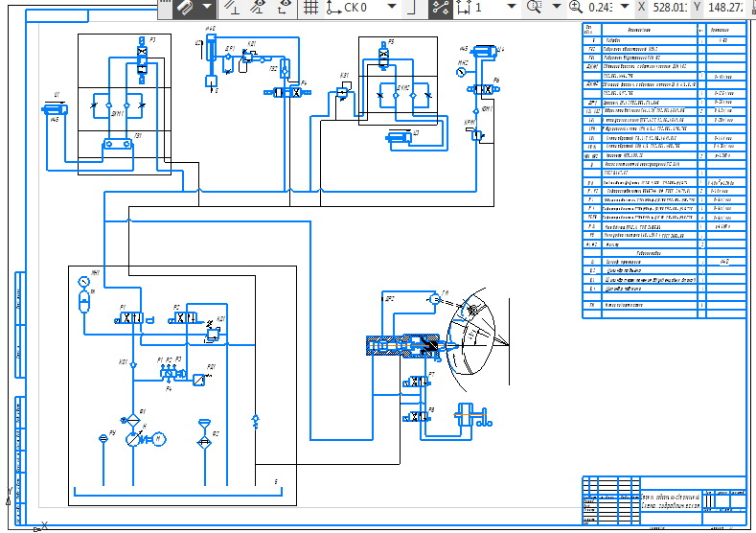Screen dimensions: 756x533
Task: Expand the CK 0 coordinate system dropdown
Action: (x=392, y=7)
